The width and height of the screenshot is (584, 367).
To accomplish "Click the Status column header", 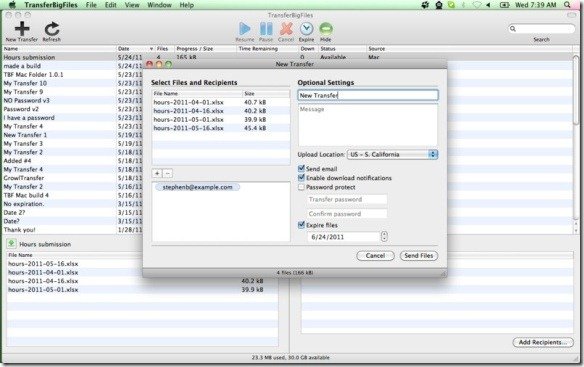I will [x=342, y=49].
